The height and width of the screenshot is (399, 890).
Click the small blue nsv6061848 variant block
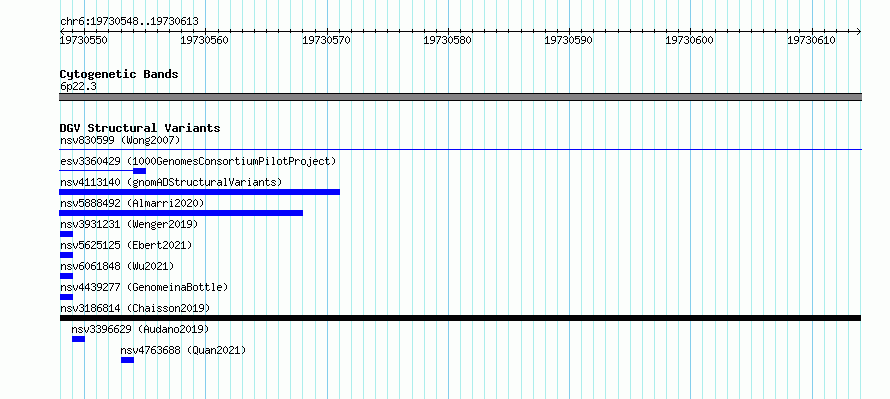click(x=66, y=276)
